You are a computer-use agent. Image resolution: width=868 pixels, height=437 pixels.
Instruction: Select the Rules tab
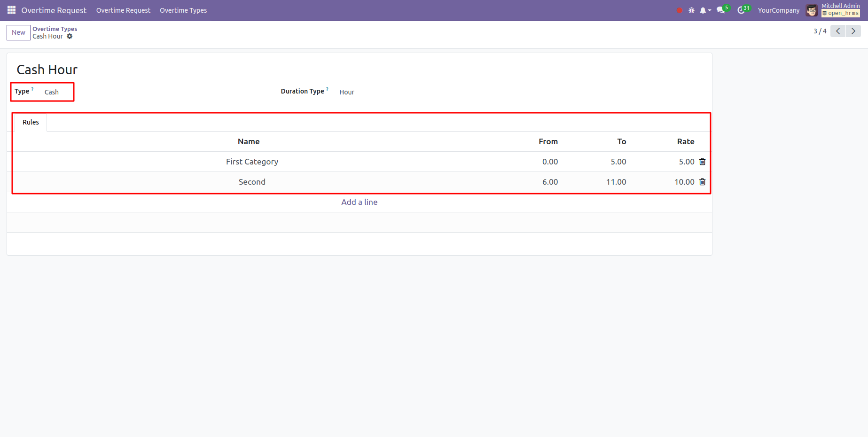point(31,122)
